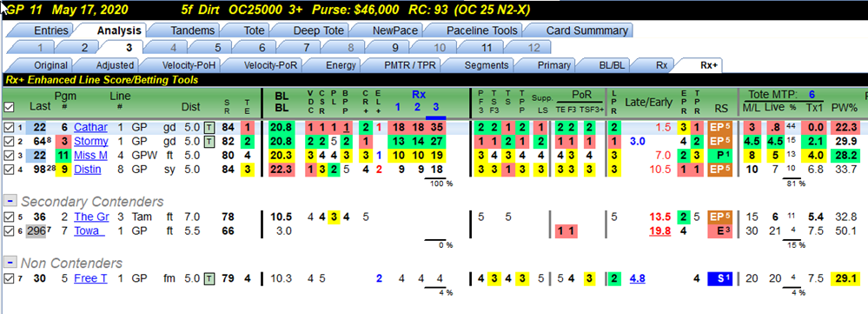Open the Free T horse link
Screen dimensions: 868x314
[90, 278]
